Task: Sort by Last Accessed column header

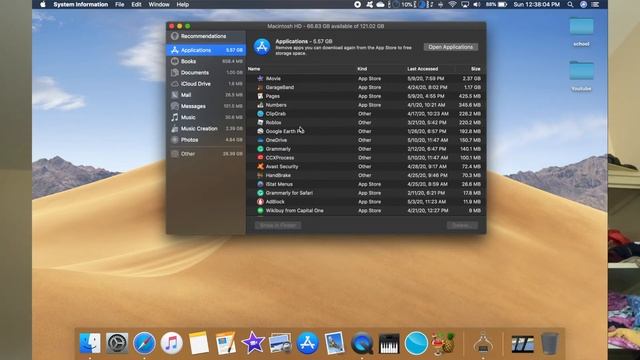Action: tap(422, 69)
